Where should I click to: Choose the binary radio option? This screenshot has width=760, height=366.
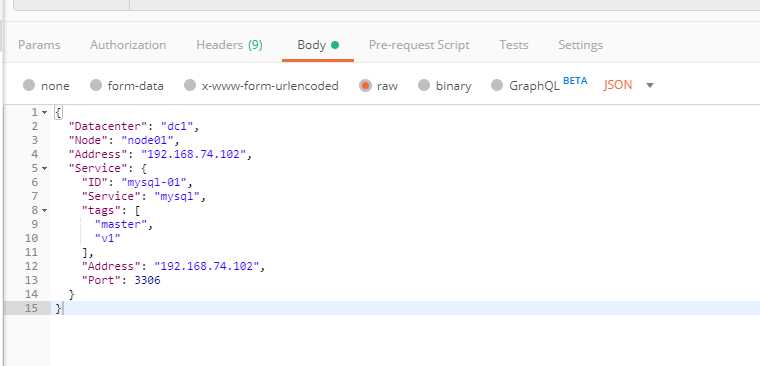point(424,86)
